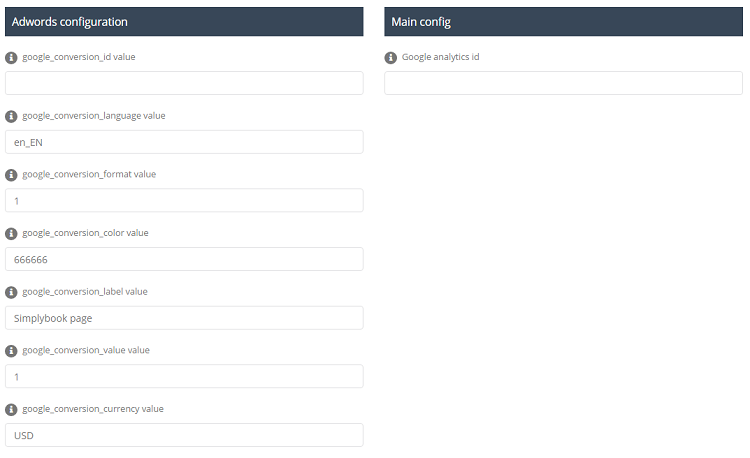Viewport: 750px width, 458px height.
Task: Click info icon beside google_conversion_value value
Action: [12, 350]
